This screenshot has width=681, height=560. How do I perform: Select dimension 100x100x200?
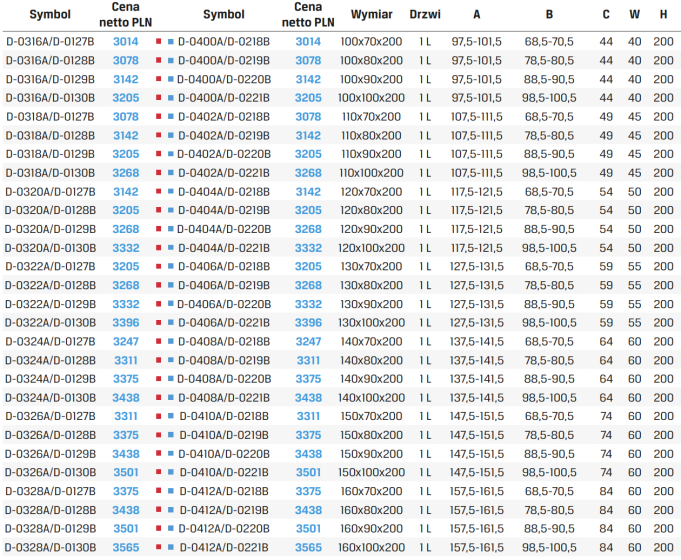(371, 98)
